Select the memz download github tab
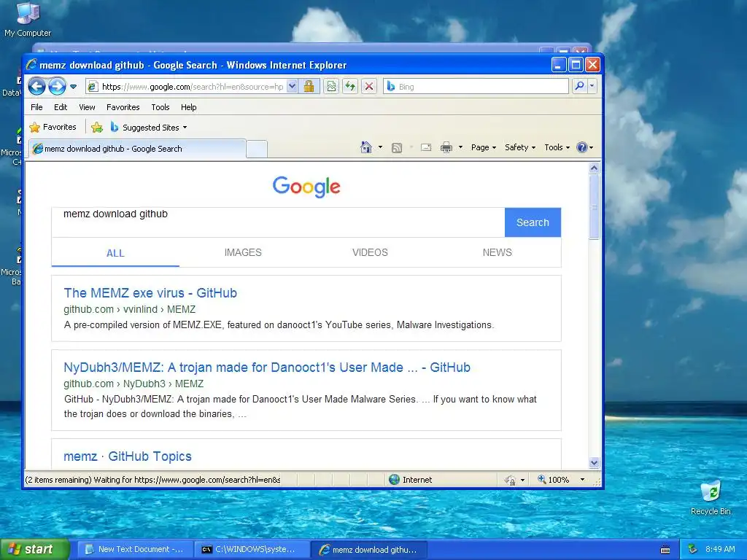This screenshot has width=747, height=560. (137, 149)
